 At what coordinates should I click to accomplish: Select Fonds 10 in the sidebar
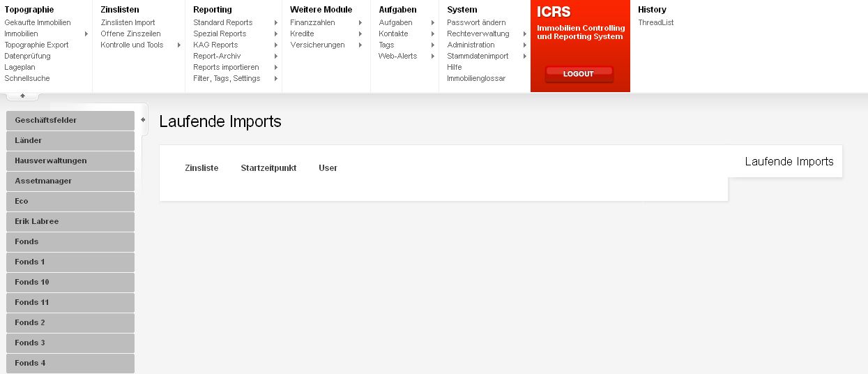tap(70, 282)
